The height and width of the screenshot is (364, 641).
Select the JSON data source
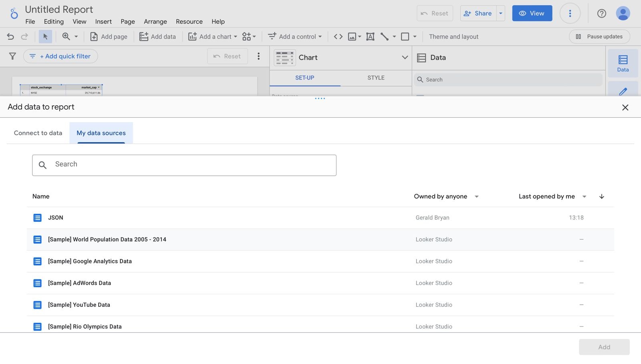coord(320,218)
